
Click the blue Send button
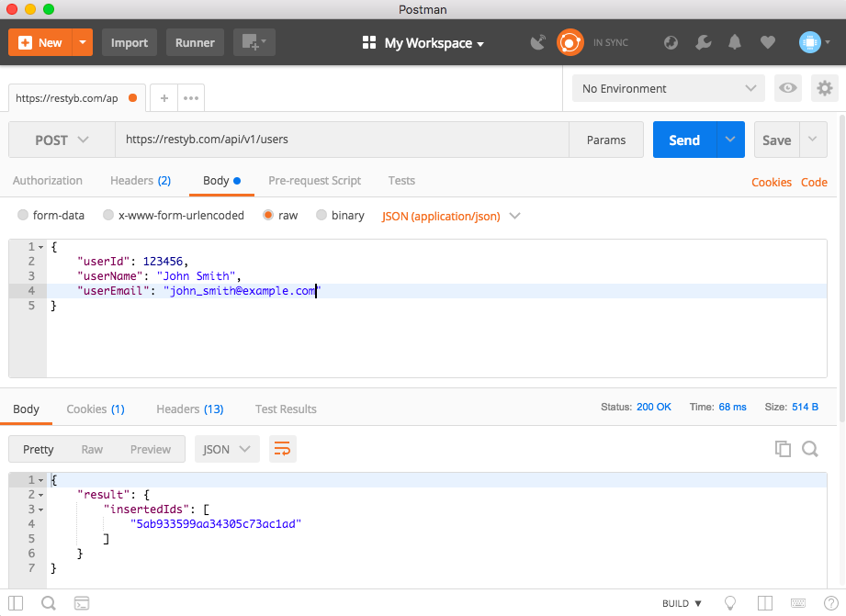pyautogui.click(x=684, y=140)
